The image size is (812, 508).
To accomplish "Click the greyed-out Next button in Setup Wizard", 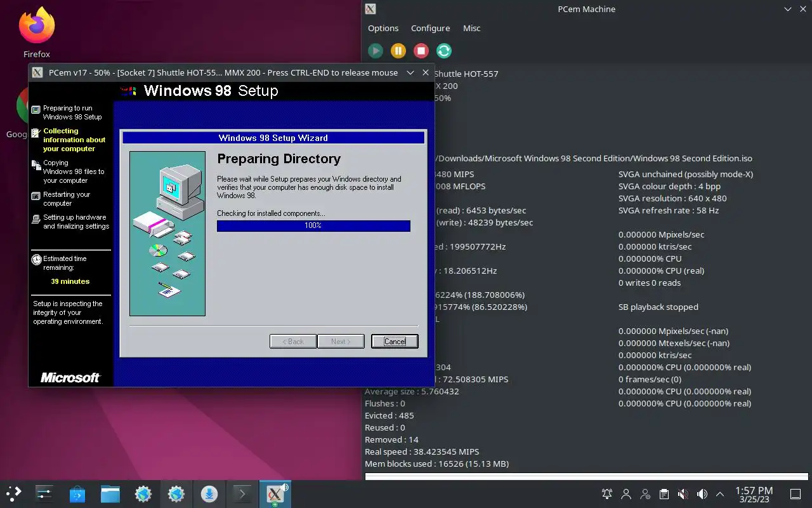I will click(x=341, y=342).
